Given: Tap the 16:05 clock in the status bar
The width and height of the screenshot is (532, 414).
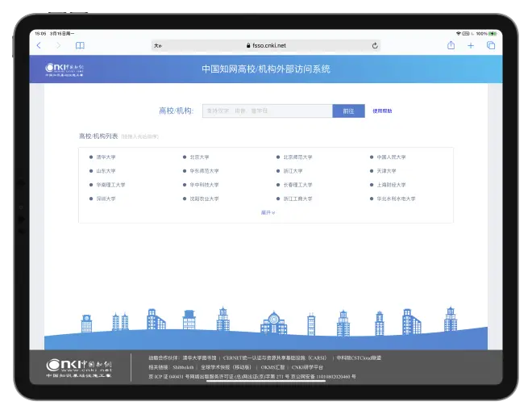Looking at the screenshot, I should [x=40, y=34].
